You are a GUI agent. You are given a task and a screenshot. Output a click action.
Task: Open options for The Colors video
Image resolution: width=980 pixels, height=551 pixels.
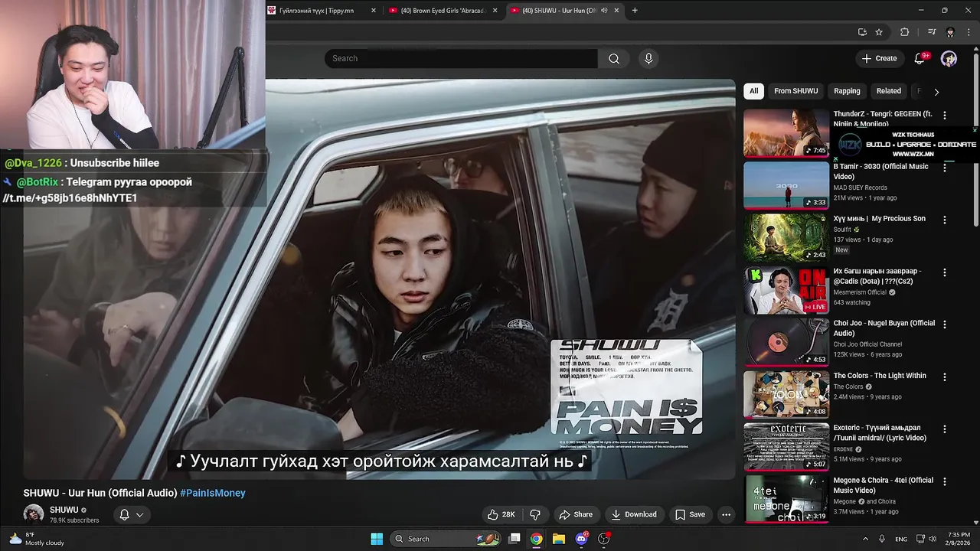[x=944, y=377]
